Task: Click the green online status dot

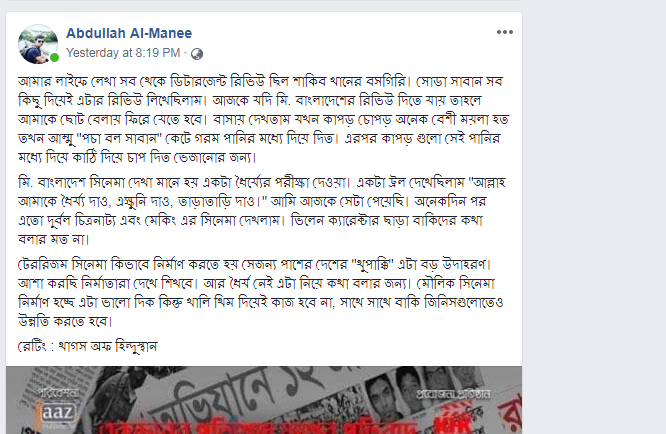Action: coord(54,57)
